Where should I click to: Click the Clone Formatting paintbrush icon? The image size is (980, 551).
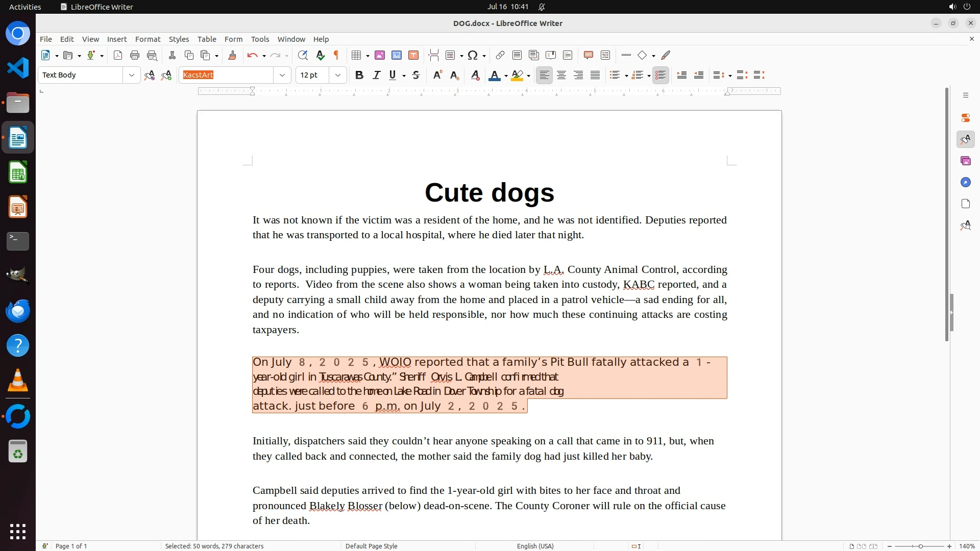(232, 56)
